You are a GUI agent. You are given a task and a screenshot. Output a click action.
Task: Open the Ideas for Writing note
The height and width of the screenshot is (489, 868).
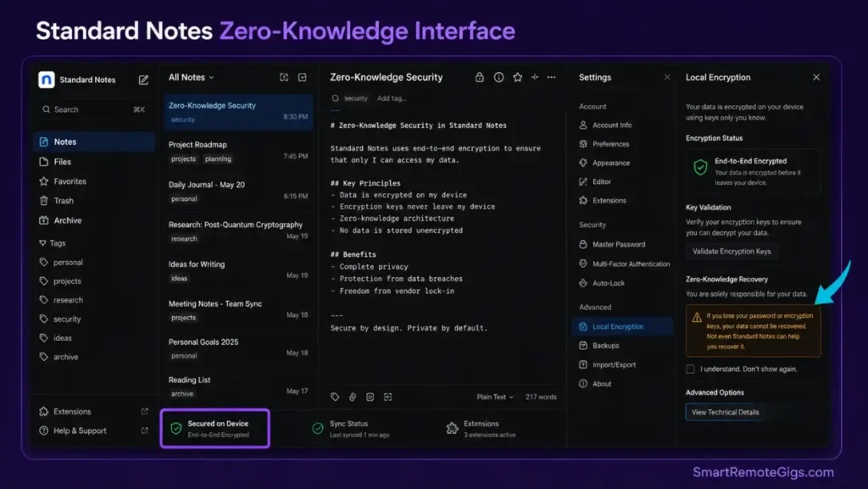(238, 270)
